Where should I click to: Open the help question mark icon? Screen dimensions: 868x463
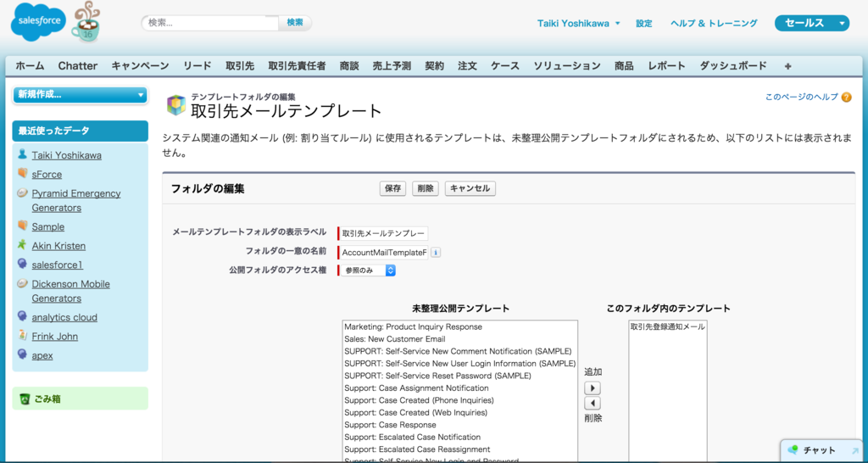[846, 97]
